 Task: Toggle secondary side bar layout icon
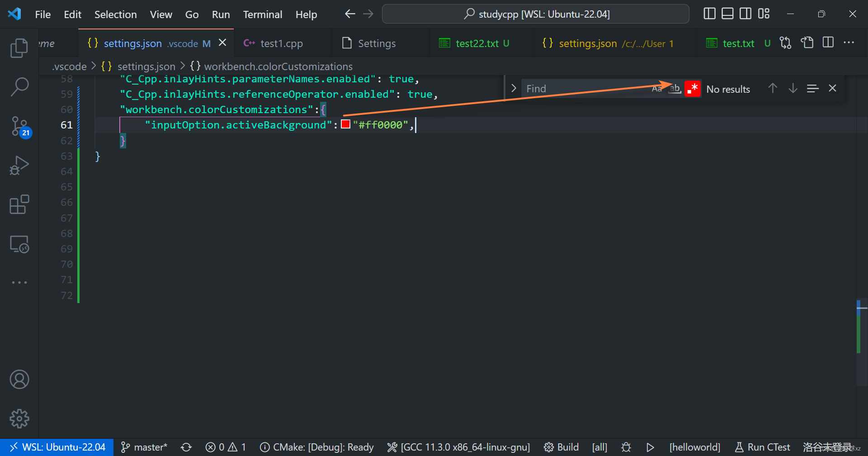745,14
